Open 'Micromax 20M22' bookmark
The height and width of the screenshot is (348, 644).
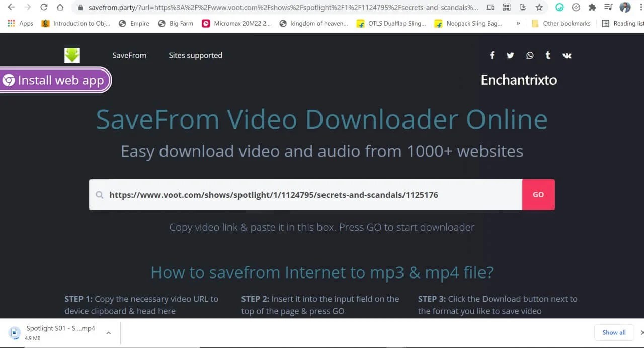236,23
